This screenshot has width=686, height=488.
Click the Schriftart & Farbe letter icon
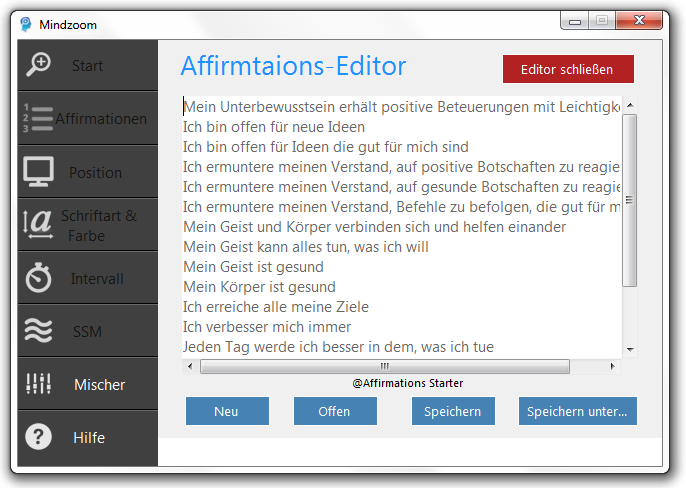click(38, 224)
